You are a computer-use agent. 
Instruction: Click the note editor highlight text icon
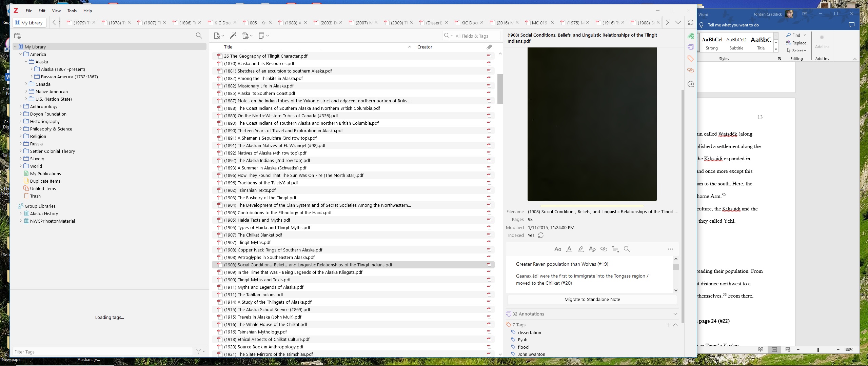tap(580, 249)
